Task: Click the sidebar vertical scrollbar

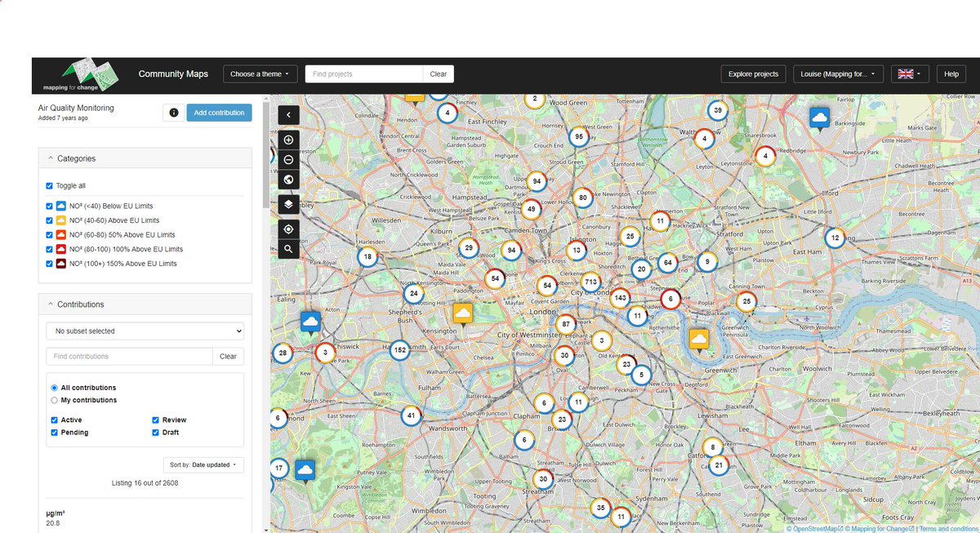Action: click(265, 154)
